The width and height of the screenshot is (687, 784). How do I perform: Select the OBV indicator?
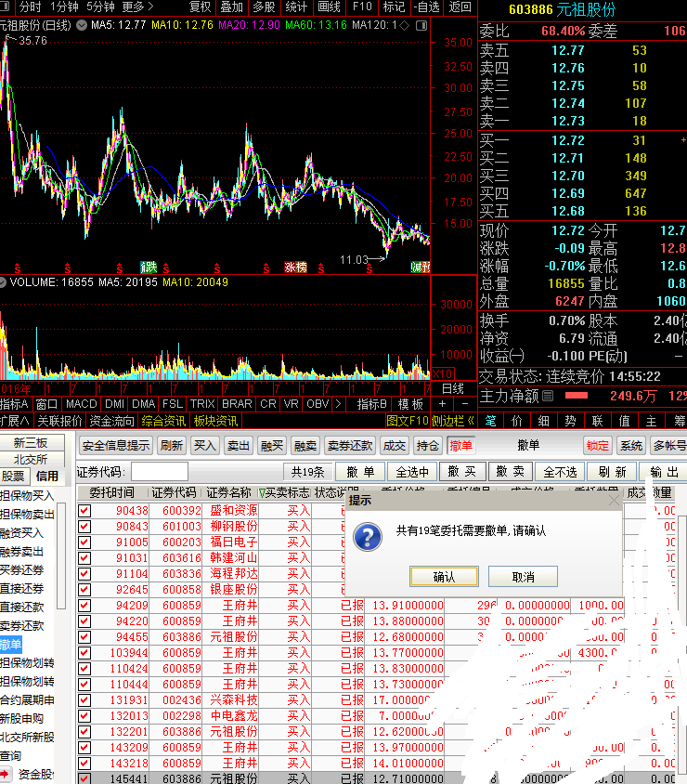(x=318, y=404)
